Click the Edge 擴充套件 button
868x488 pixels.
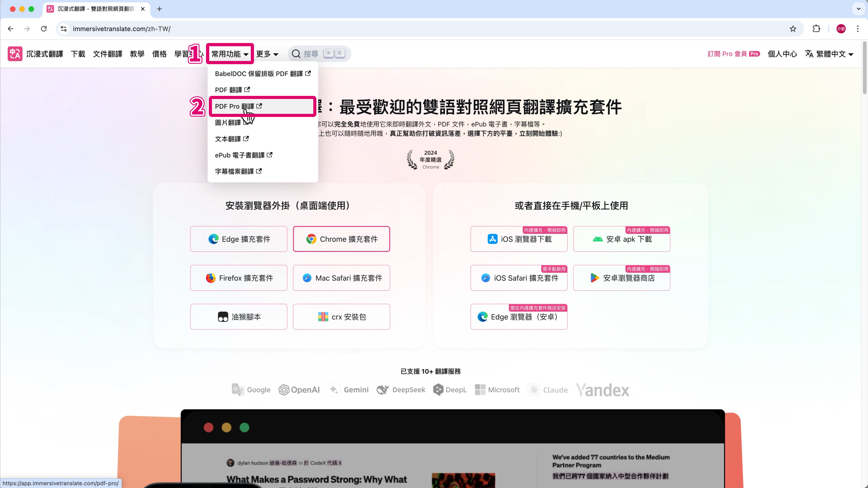238,239
